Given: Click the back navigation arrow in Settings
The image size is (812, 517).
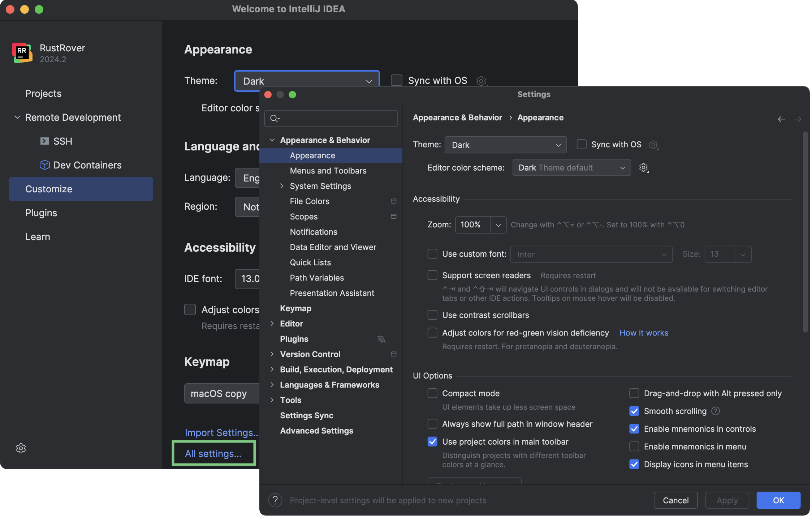Looking at the screenshot, I should (x=781, y=119).
